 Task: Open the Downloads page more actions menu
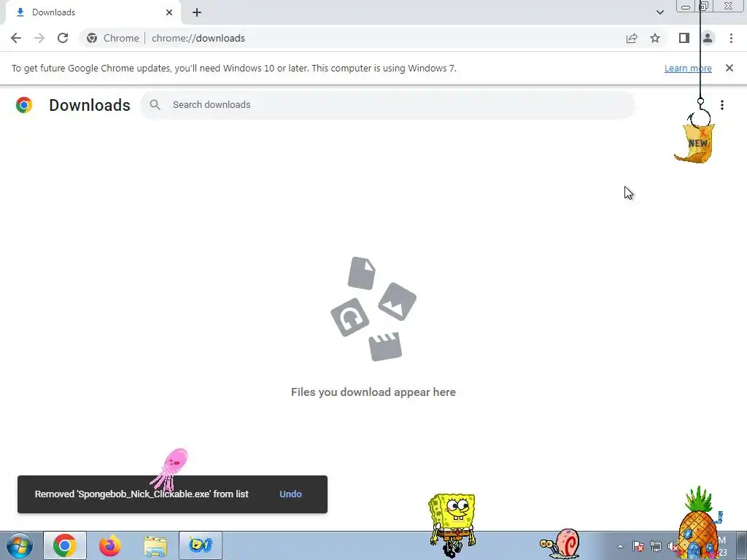click(722, 105)
